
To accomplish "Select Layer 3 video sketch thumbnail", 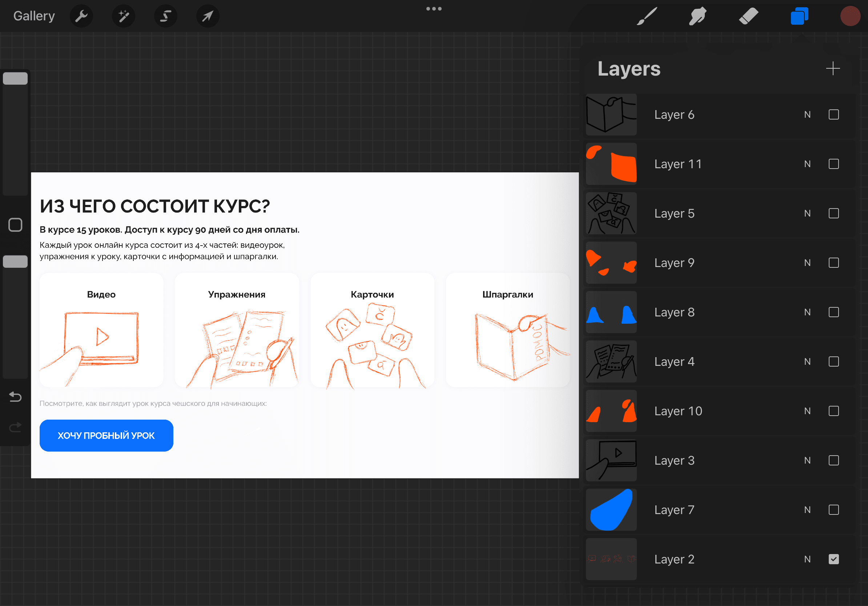I will pos(611,461).
